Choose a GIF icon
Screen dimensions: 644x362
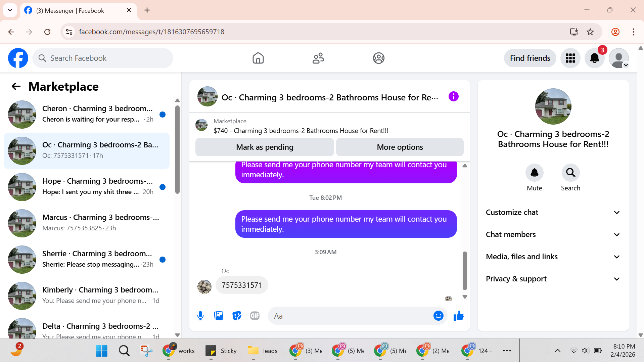click(255, 316)
